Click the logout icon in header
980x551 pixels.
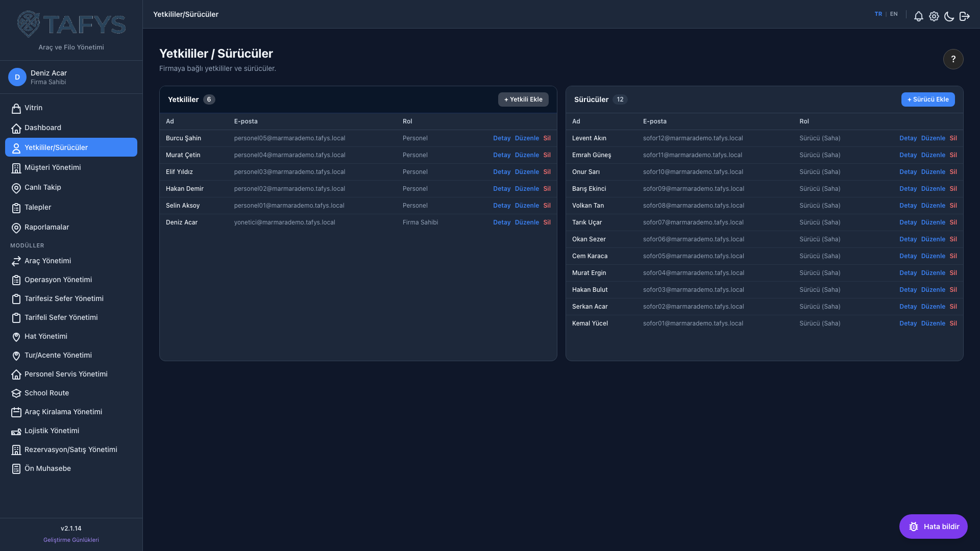pos(964,16)
